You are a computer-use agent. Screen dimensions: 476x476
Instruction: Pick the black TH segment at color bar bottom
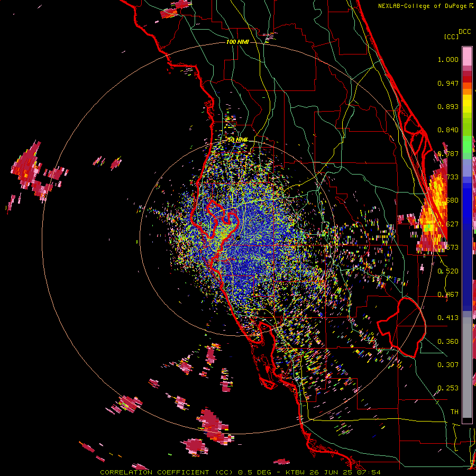pyautogui.click(x=467, y=420)
